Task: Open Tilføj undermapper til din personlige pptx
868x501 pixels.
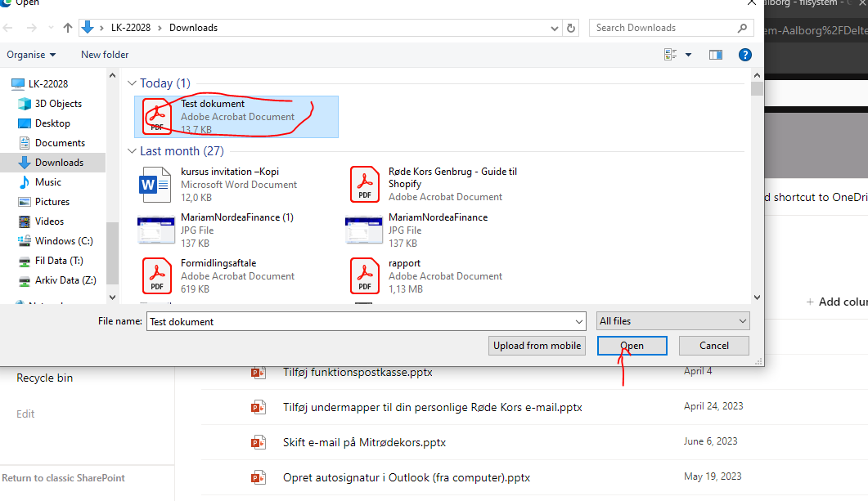Action: coord(432,408)
